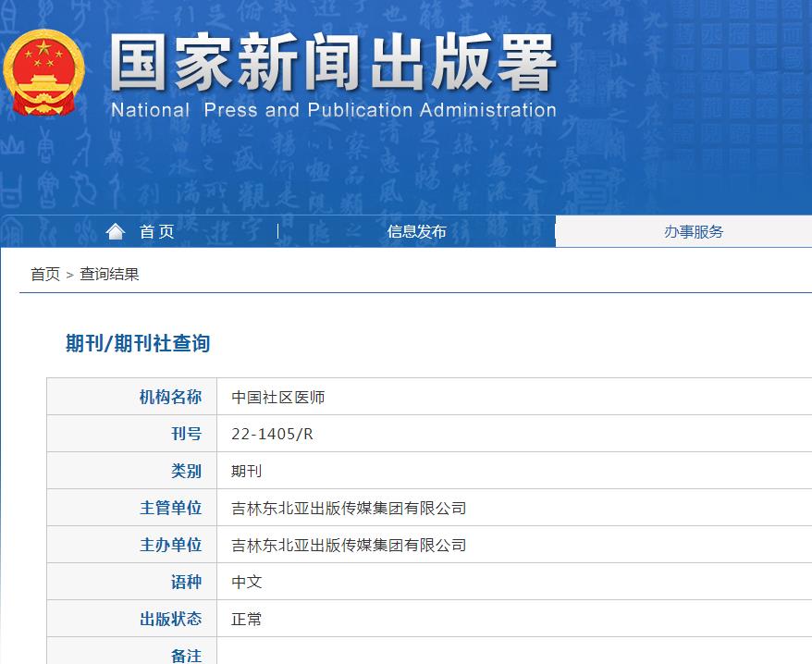Click the 主管单位 row label
Viewport: 812px width, 664px height.
coord(172,507)
